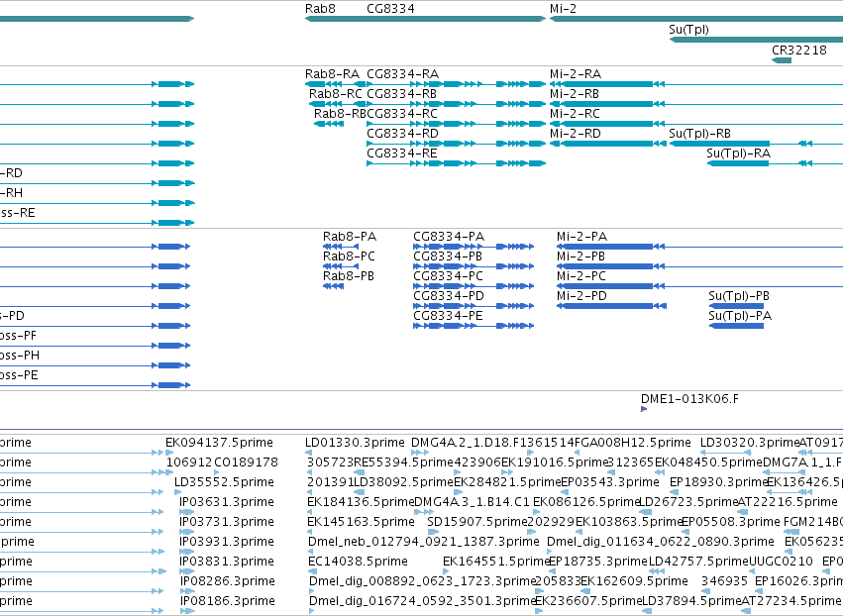Open the Mi-2 gene label
The image size is (843, 616).
click(563, 9)
